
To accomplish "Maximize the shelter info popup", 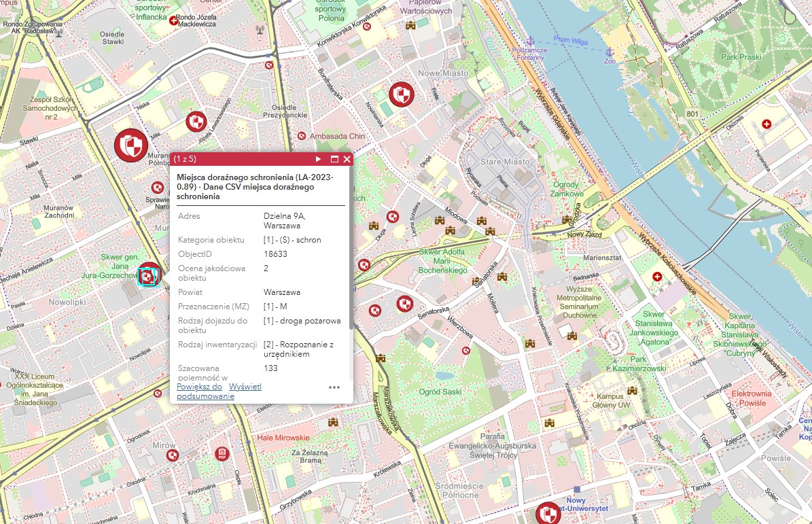I will 334,159.
